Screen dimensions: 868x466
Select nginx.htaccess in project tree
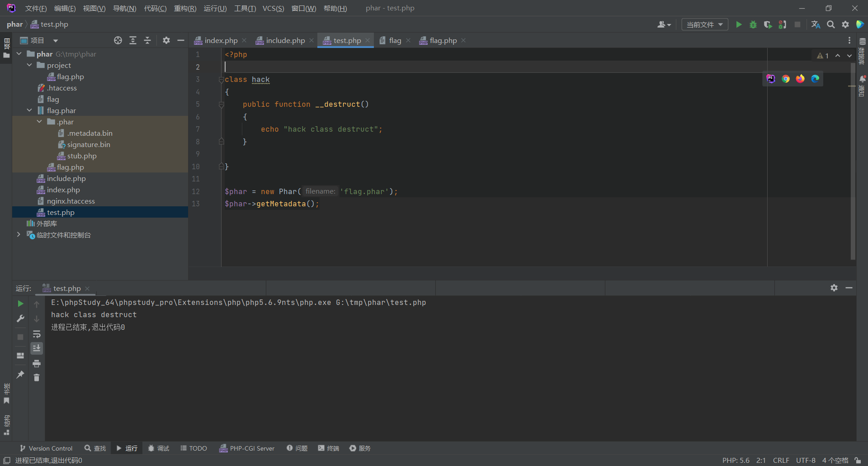[71, 201]
